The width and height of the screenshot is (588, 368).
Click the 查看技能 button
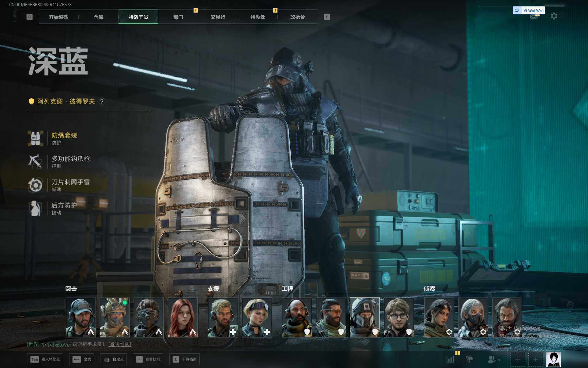pyautogui.click(x=148, y=359)
